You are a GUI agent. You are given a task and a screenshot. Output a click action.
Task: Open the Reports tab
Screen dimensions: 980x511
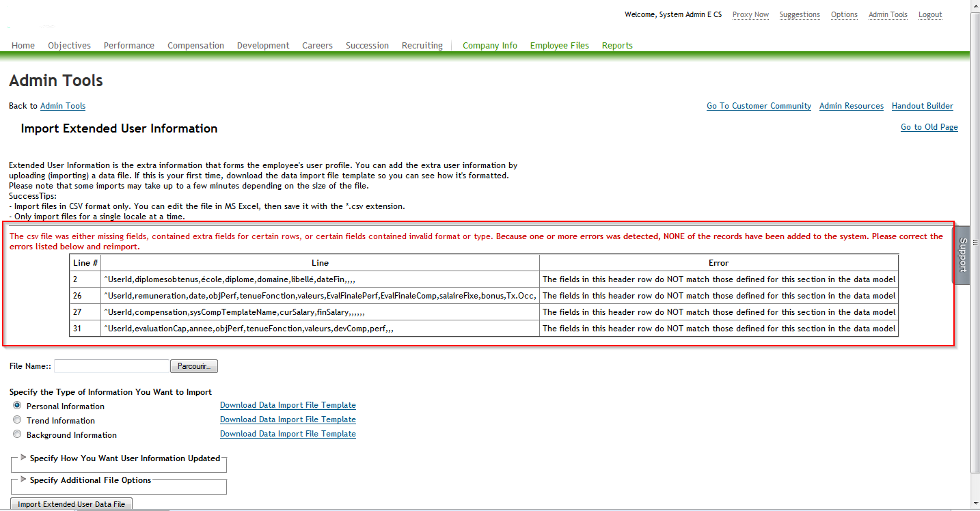coord(617,46)
